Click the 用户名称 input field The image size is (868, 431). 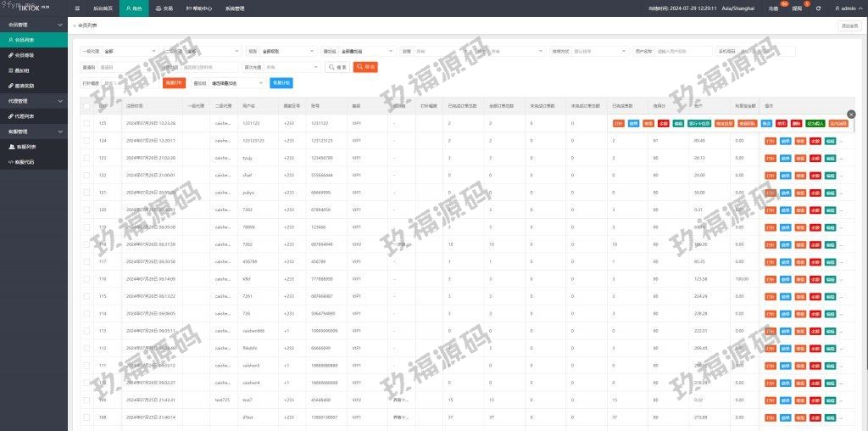coord(683,51)
